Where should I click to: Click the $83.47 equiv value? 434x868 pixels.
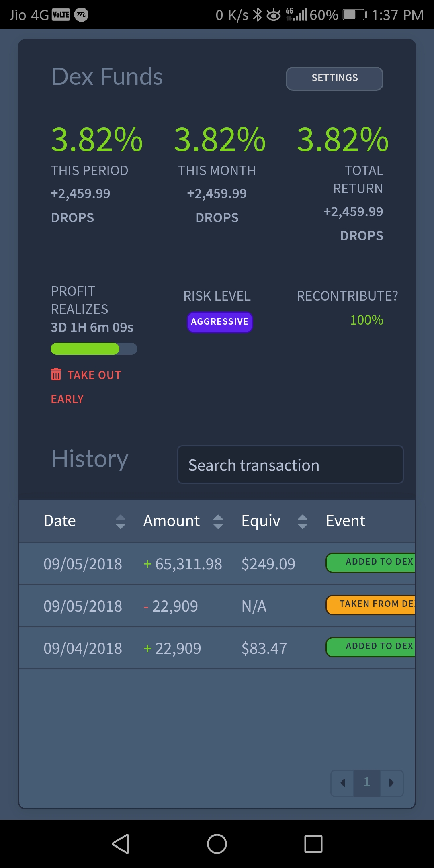click(264, 649)
